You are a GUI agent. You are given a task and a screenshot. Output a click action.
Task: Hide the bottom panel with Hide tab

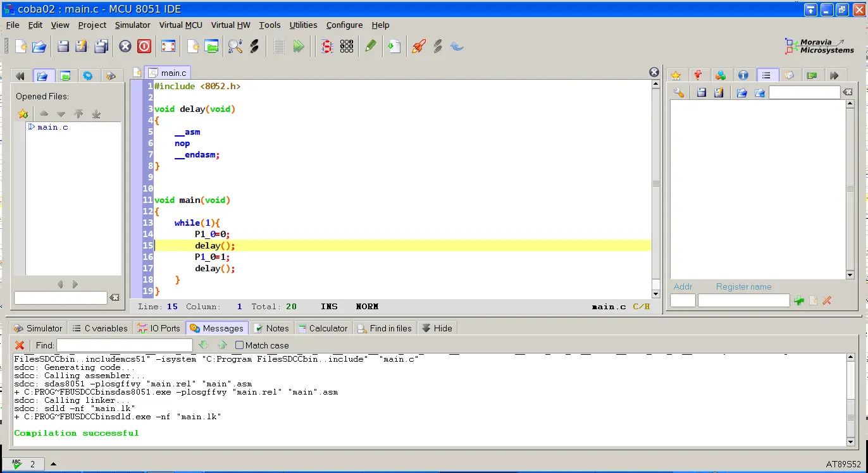click(437, 328)
